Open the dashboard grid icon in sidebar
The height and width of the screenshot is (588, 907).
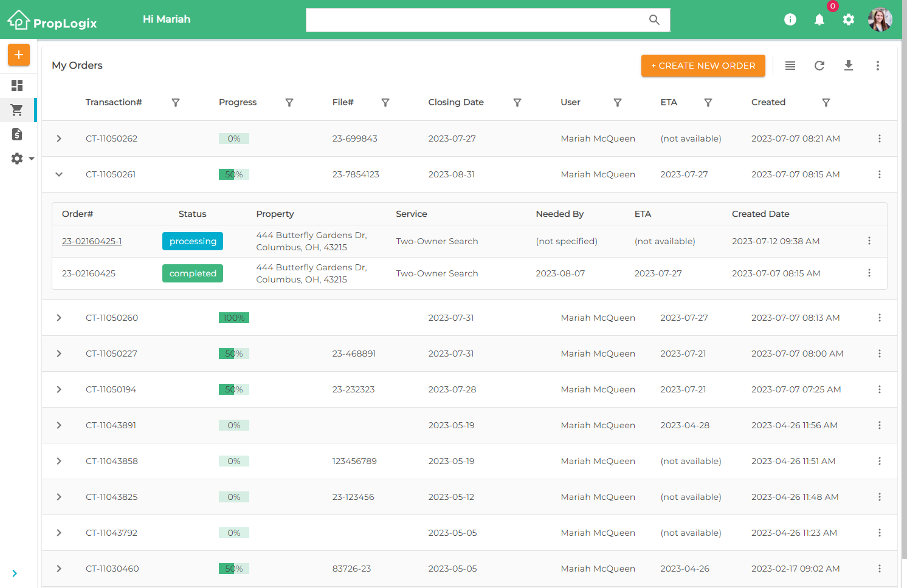point(17,86)
